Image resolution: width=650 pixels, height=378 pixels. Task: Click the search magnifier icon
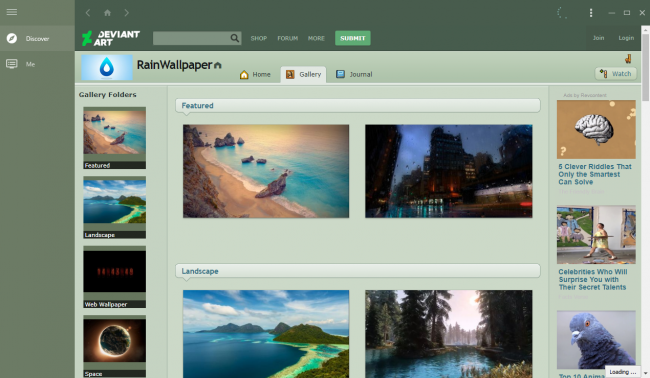click(235, 38)
